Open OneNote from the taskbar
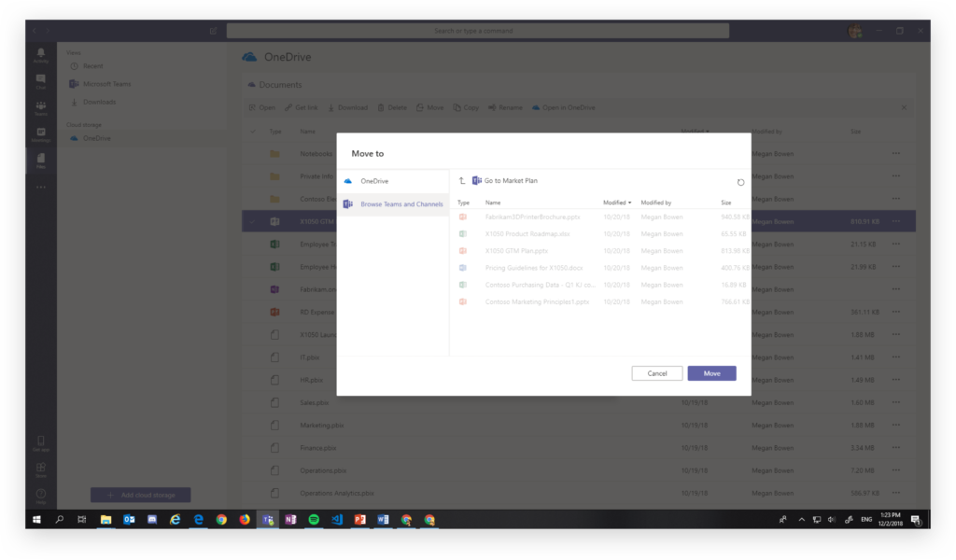This screenshot has width=956, height=560. (290, 519)
